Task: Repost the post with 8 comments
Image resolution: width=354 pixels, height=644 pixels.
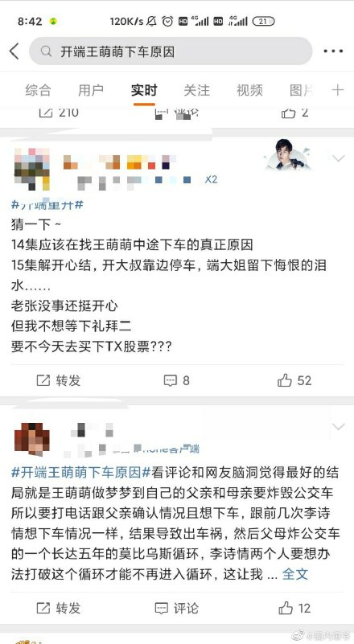Action: 59,380
